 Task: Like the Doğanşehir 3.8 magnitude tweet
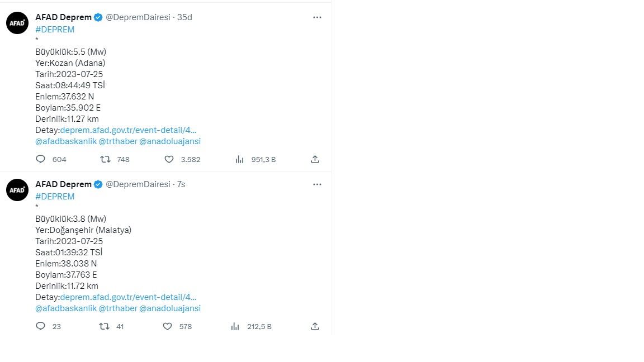point(167,326)
